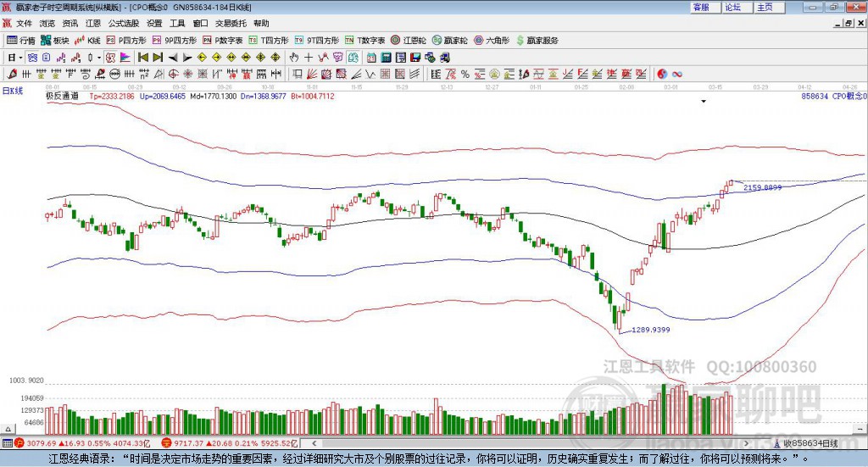Open the 赢家轮 wheel tool

click(x=449, y=41)
